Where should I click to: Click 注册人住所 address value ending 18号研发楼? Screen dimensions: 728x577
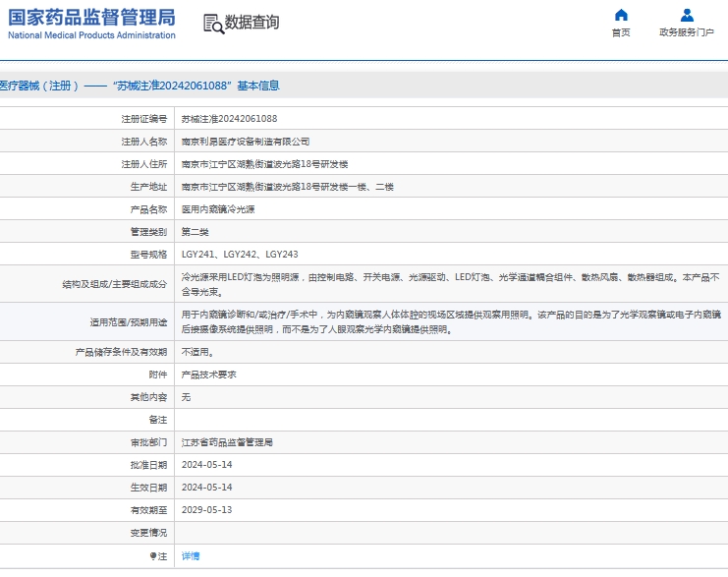pos(264,164)
